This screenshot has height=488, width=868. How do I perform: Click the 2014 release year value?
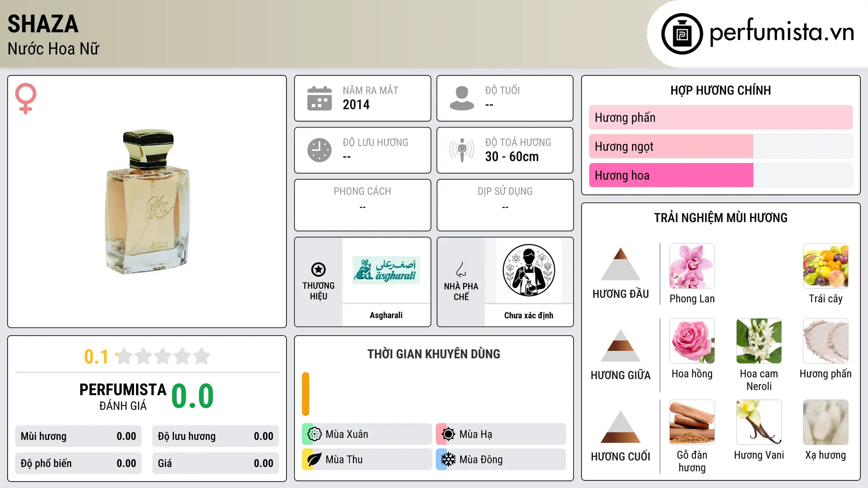point(356,105)
